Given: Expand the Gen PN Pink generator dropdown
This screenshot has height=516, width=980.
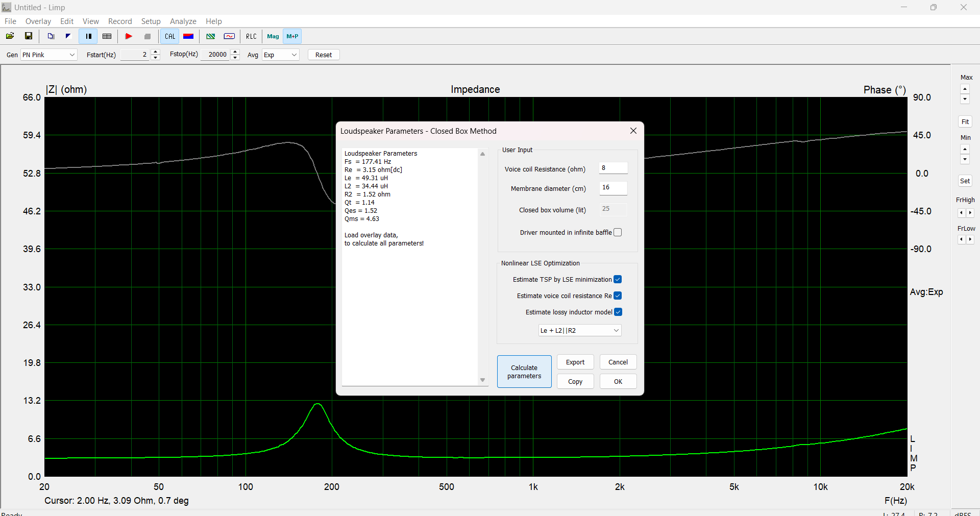Looking at the screenshot, I should pos(48,55).
